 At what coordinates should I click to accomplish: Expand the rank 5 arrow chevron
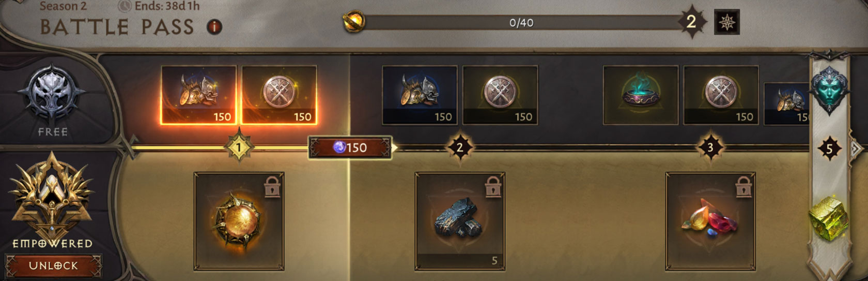(856, 149)
